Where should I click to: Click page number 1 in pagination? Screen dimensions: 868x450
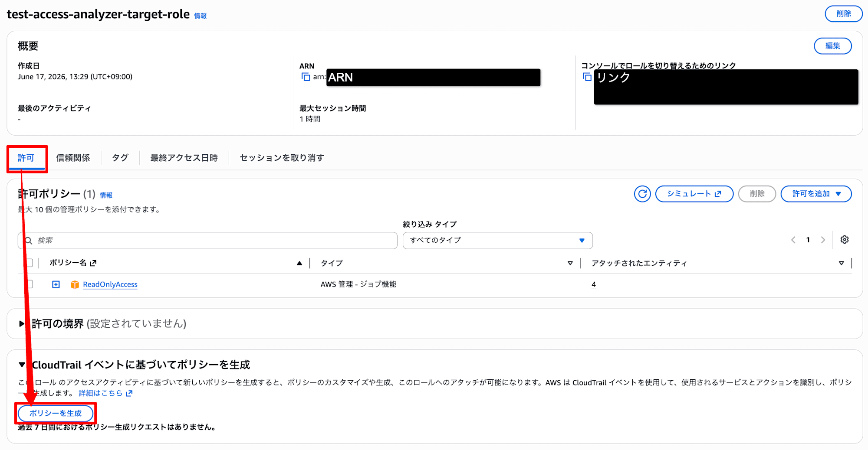point(808,240)
